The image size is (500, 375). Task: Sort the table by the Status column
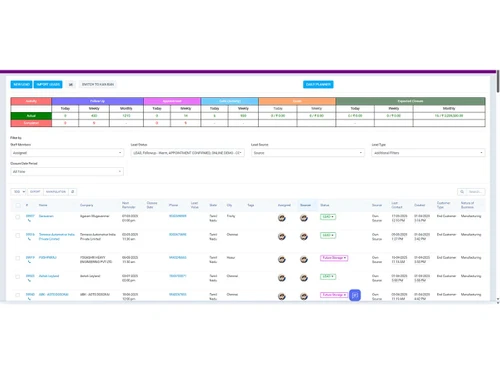click(x=325, y=205)
